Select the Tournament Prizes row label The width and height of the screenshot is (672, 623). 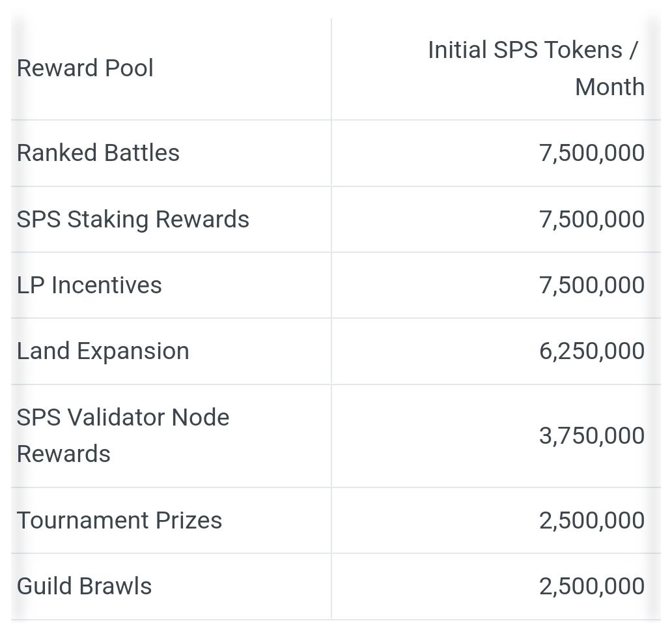pyautogui.click(x=119, y=521)
